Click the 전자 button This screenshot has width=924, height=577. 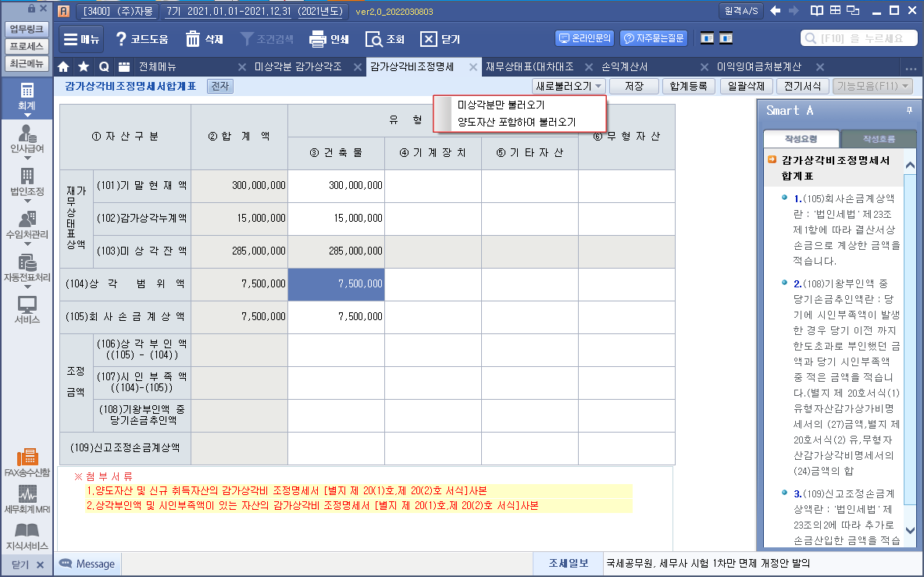pyautogui.click(x=220, y=86)
